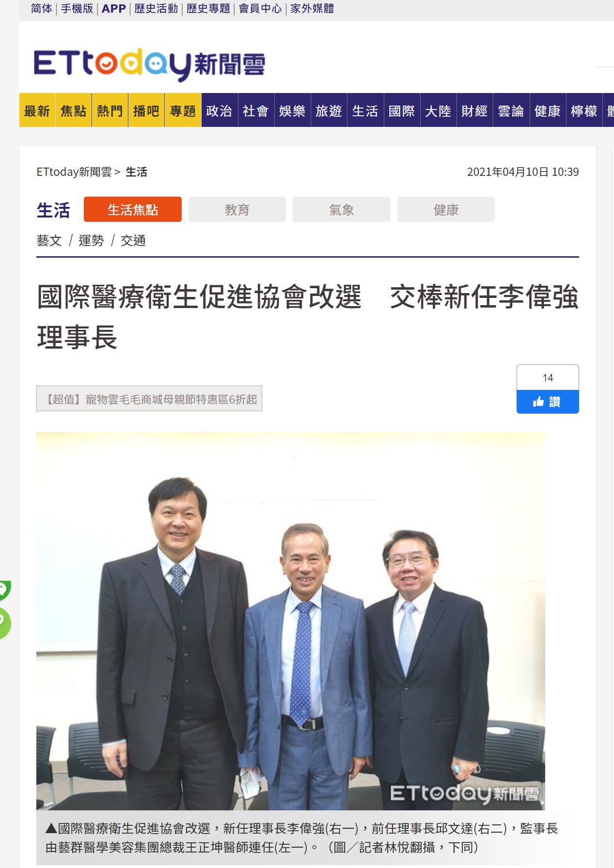
Task: Click the Facebook 讚 thumbs-up button
Action: click(x=548, y=402)
